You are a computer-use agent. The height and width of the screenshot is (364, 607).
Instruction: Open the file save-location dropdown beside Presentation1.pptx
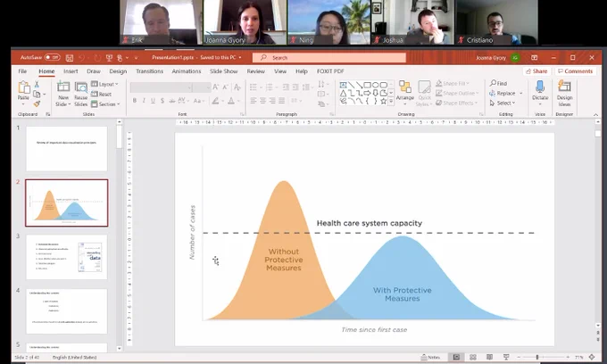[240, 58]
